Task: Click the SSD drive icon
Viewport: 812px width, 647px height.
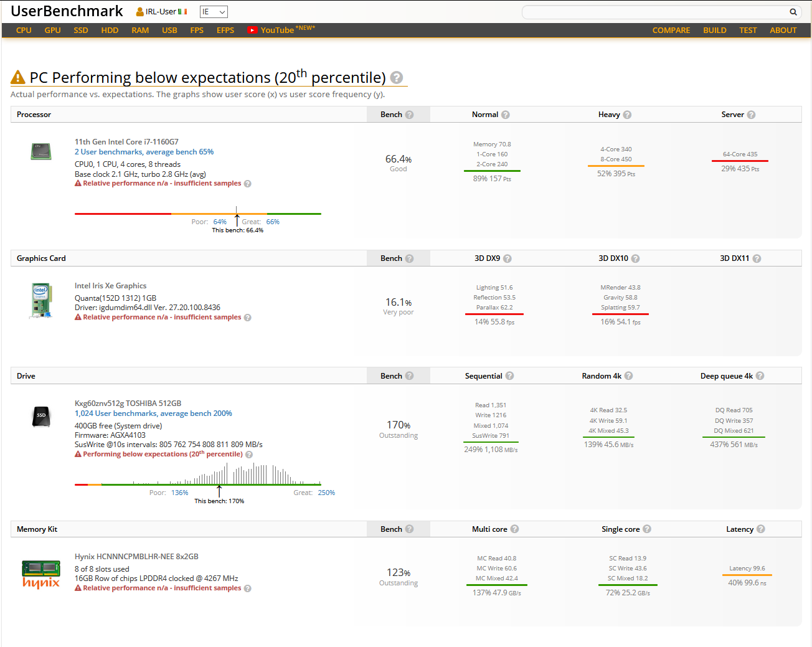Action: click(41, 415)
